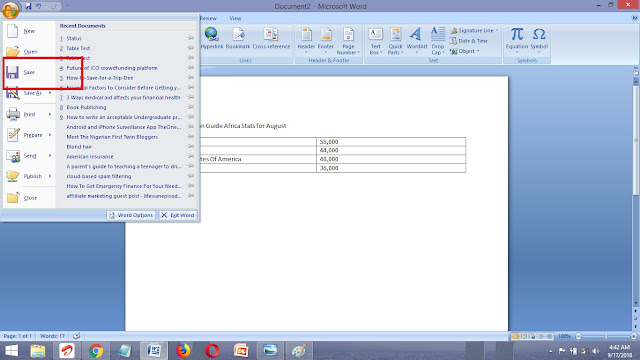Open recent document How To Get Emergency Finance
The image size is (640, 360).
click(x=124, y=186)
